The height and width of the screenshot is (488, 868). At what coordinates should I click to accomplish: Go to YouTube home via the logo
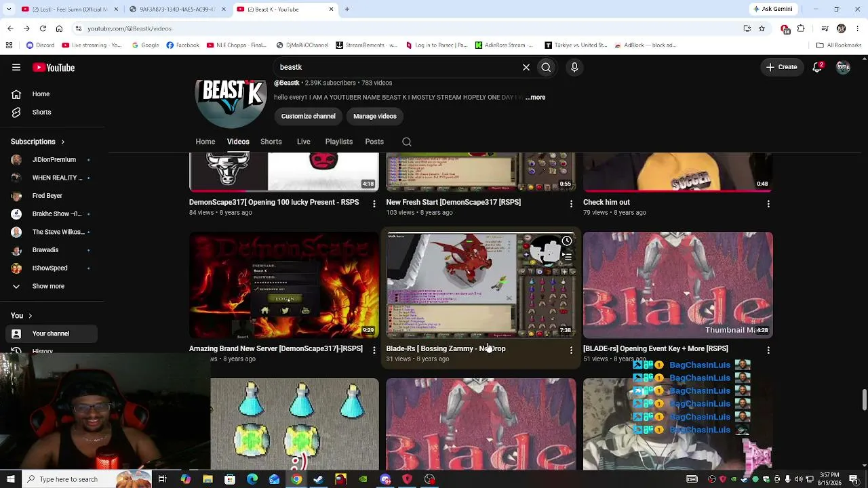coord(54,67)
